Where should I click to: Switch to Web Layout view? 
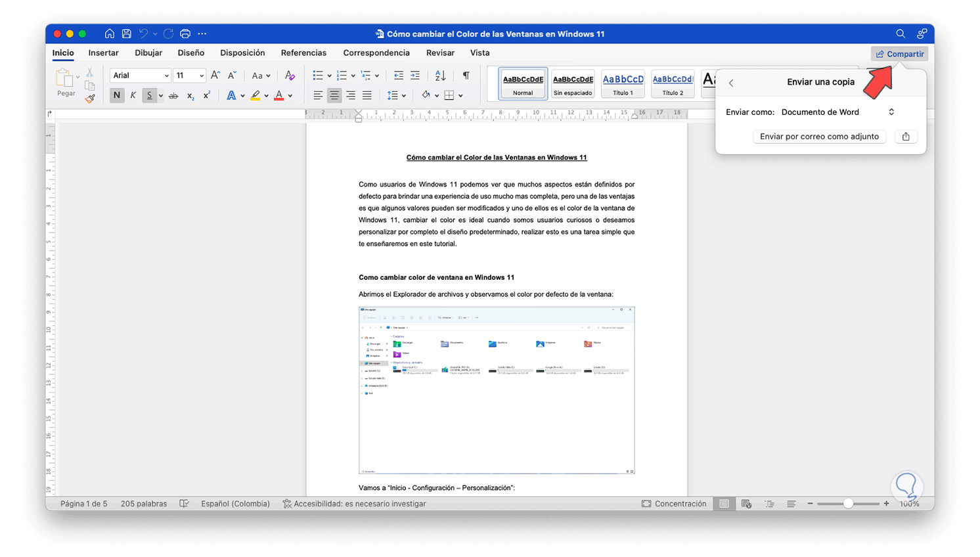point(746,504)
